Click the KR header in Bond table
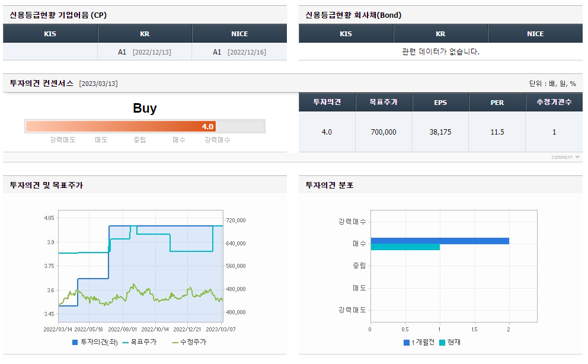 pos(440,34)
